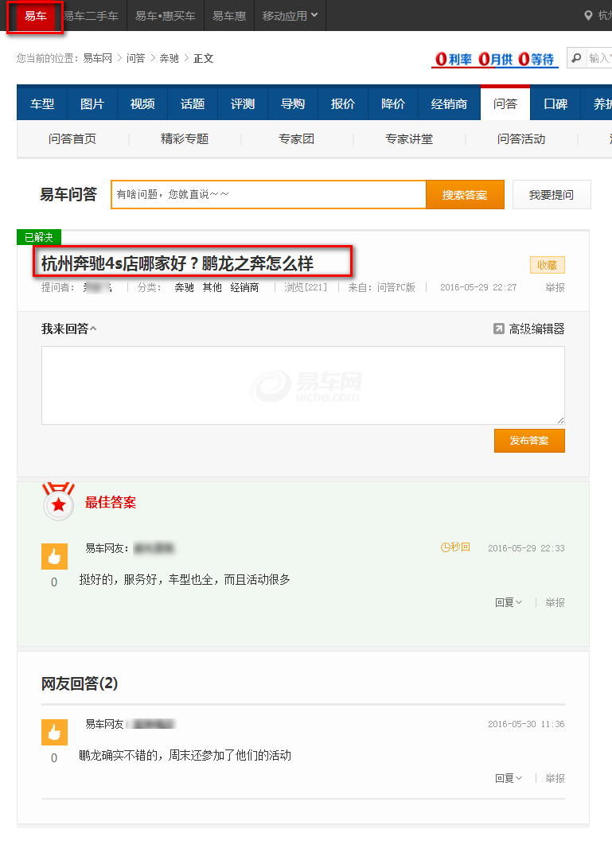The image size is (612, 868).
Task: Switch to the 口碑 tab
Action: [555, 103]
